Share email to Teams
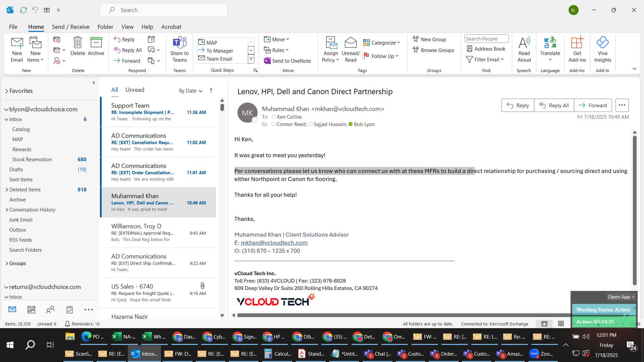This screenshot has height=362, width=644. pyautogui.click(x=179, y=50)
